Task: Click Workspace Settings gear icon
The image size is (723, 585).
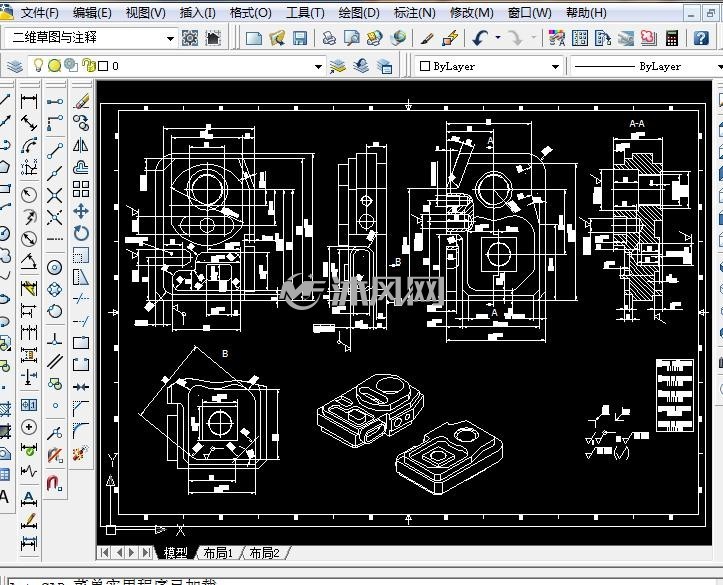Action: pos(190,38)
